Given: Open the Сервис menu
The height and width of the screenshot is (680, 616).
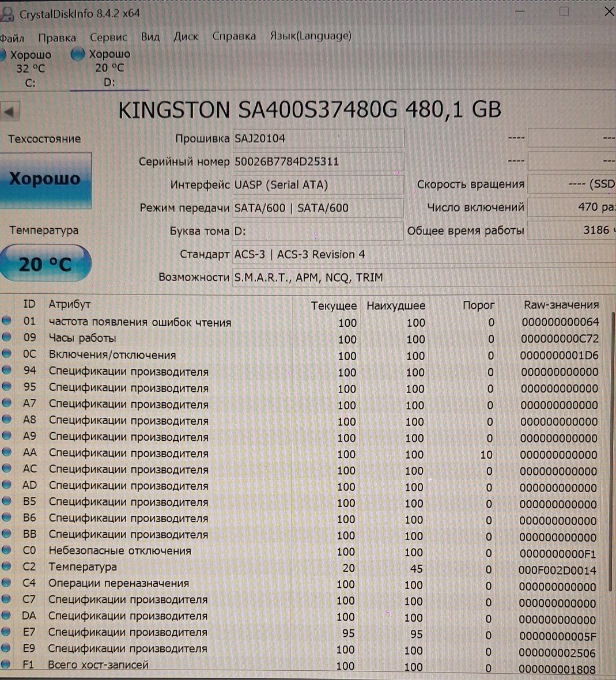Looking at the screenshot, I should coord(108,37).
